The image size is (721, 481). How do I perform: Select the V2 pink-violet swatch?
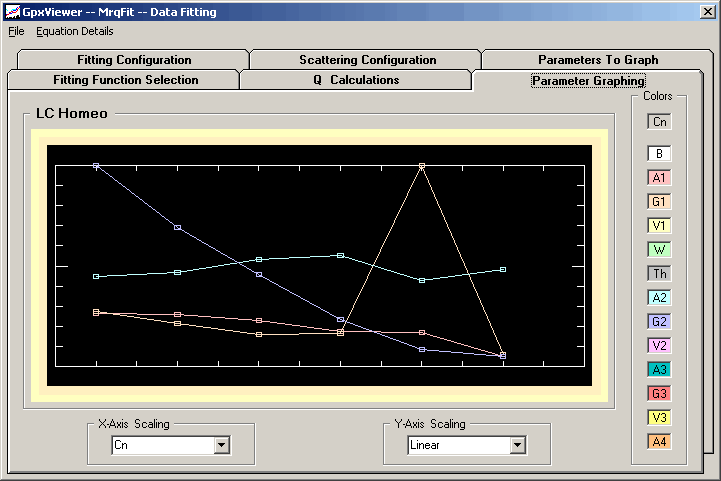(659, 345)
